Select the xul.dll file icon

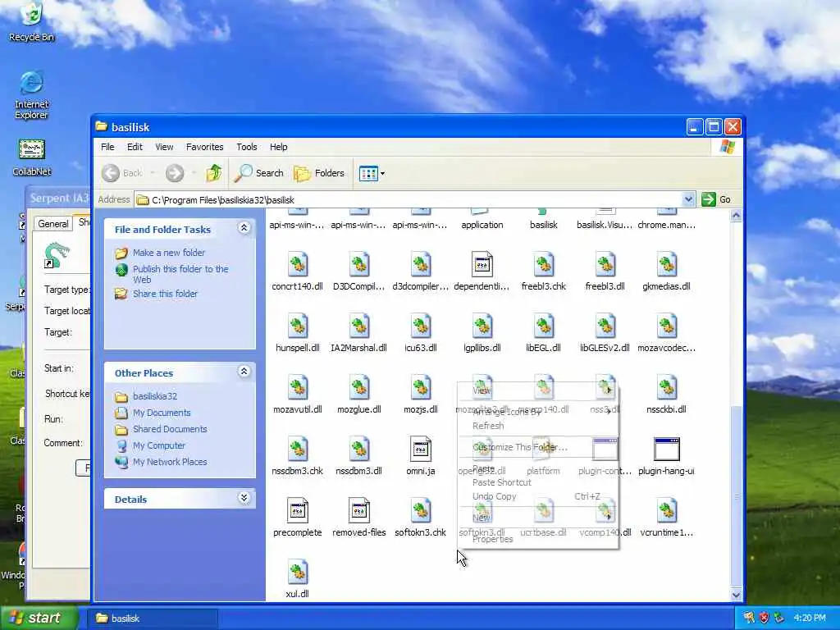pyautogui.click(x=297, y=572)
